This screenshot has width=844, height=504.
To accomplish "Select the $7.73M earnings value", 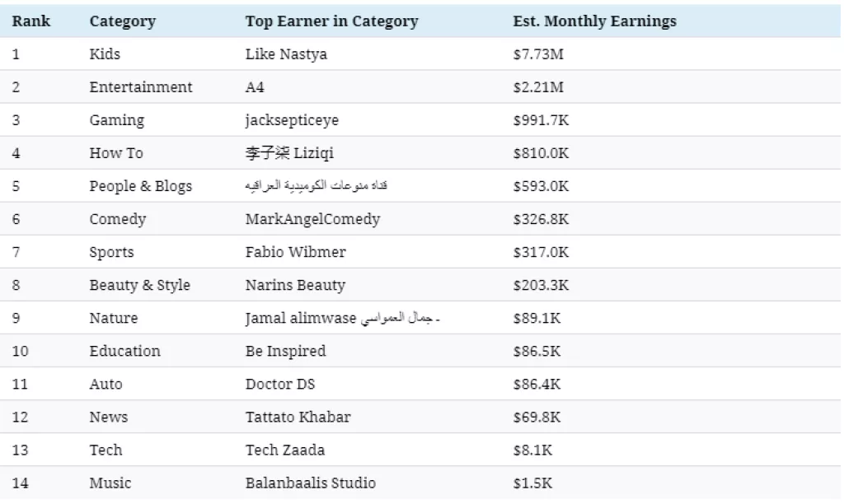I will [538, 54].
